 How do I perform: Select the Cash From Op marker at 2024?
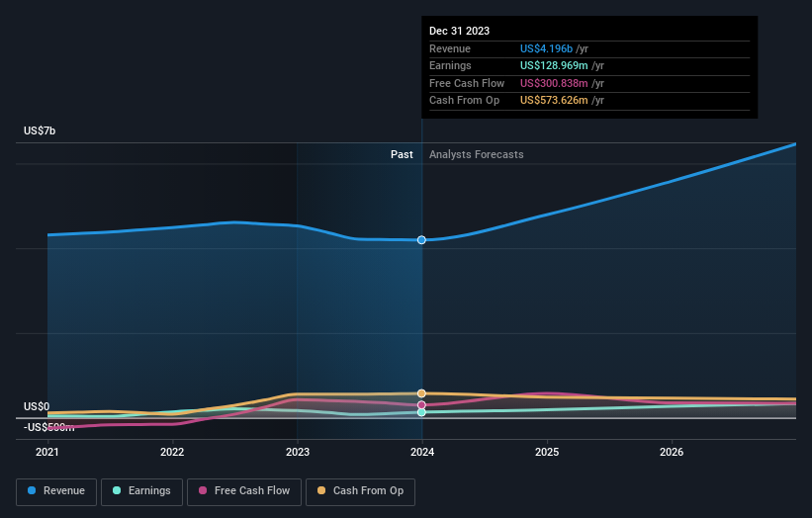421,393
